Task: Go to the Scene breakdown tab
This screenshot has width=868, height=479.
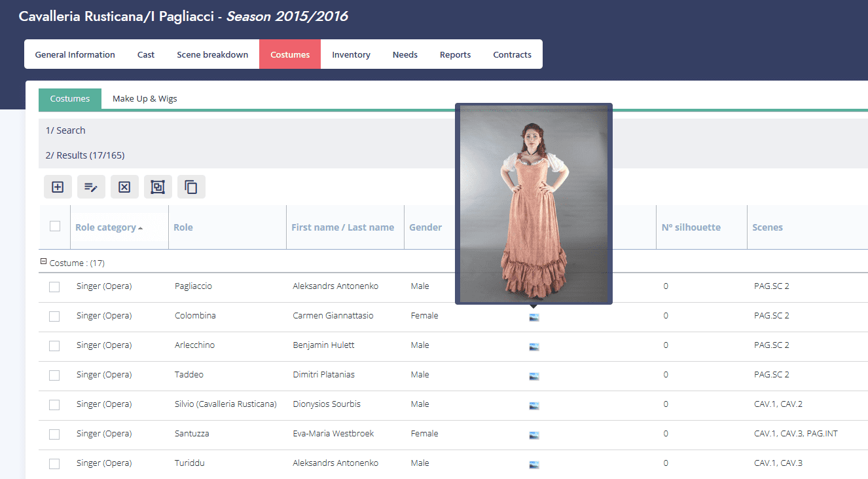Action: (212, 54)
